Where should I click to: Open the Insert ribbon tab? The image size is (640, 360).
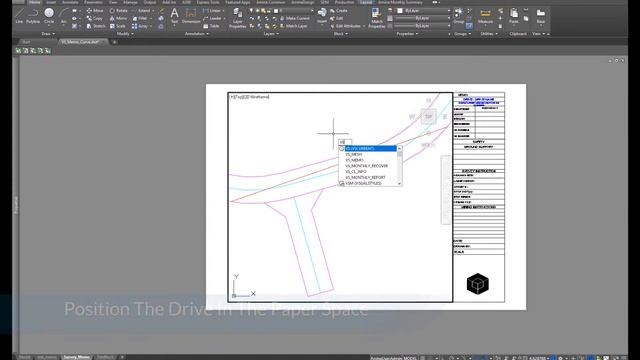[x=51, y=2]
